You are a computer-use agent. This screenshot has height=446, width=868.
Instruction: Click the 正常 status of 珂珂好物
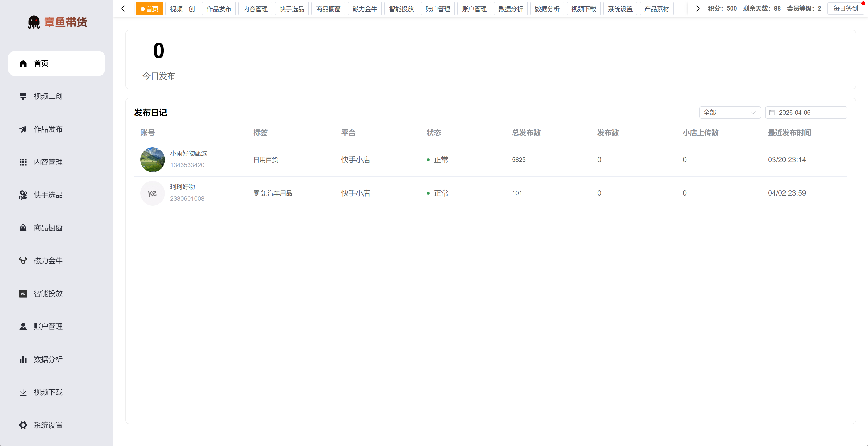click(437, 193)
